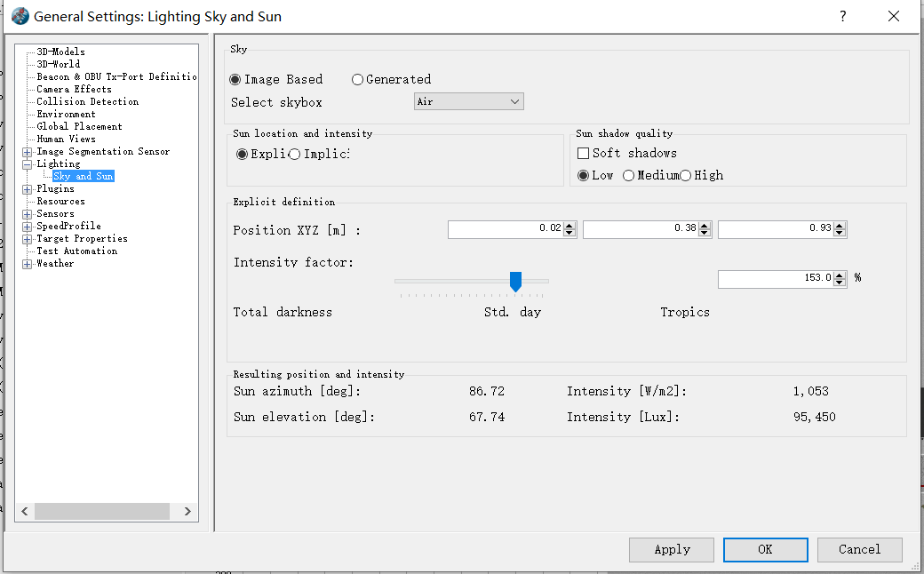Image resolution: width=924 pixels, height=574 pixels.
Task: Open Collision Detection settings
Action: pos(87,101)
